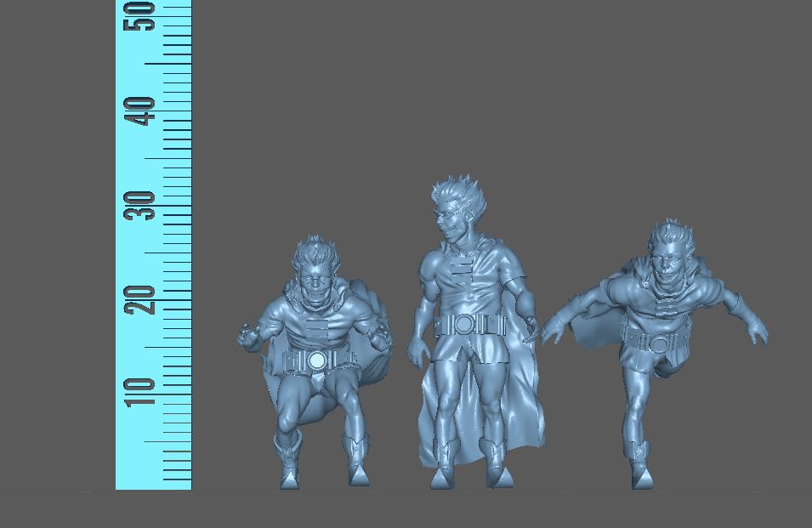This screenshot has width=812, height=528.
Task: Click the crouching figure's left boot
Action: pyautogui.click(x=287, y=463)
